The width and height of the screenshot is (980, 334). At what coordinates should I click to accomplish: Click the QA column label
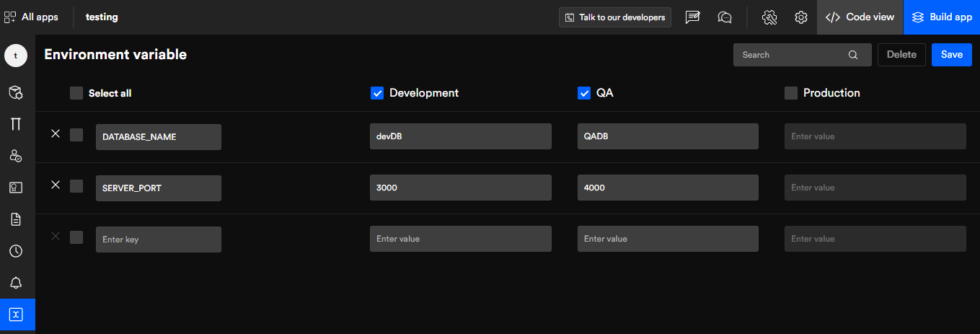605,93
